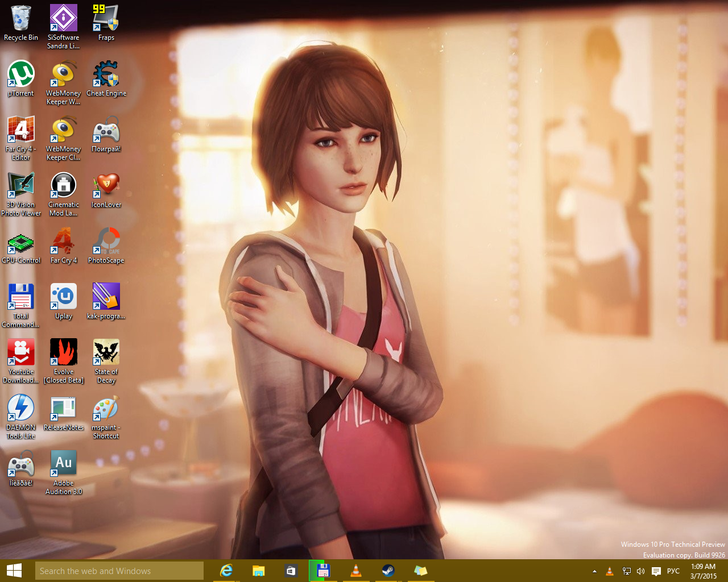Open 3D Vision Photo Viewer icon
The height and width of the screenshot is (582, 728).
click(21, 194)
